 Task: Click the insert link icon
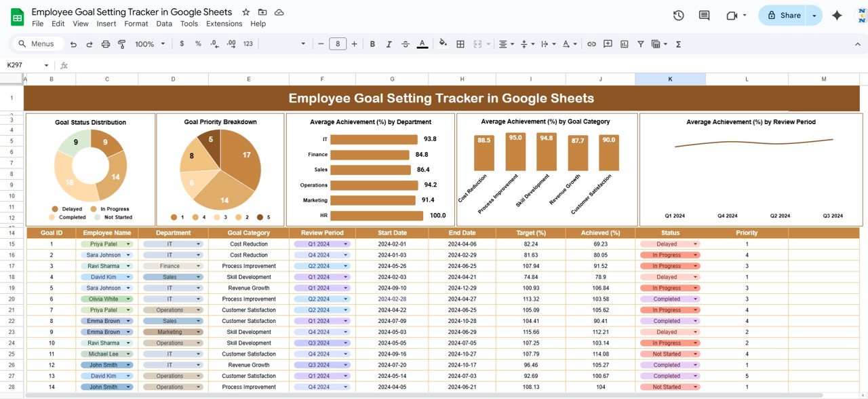coord(591,44)
